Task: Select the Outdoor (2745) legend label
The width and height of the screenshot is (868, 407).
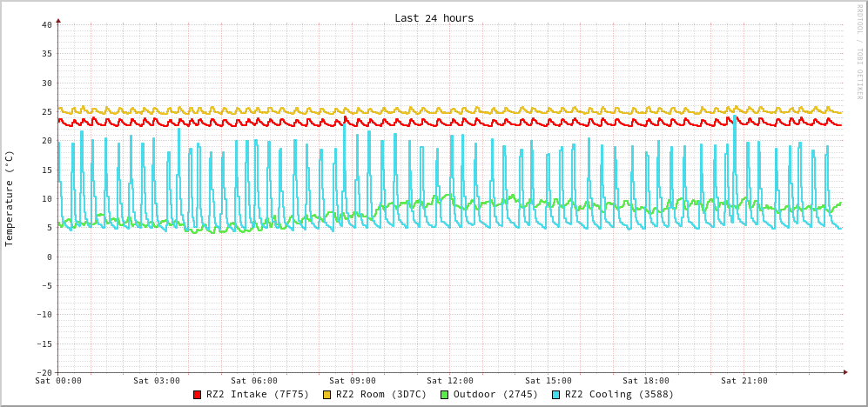Action: pos(495,394)
